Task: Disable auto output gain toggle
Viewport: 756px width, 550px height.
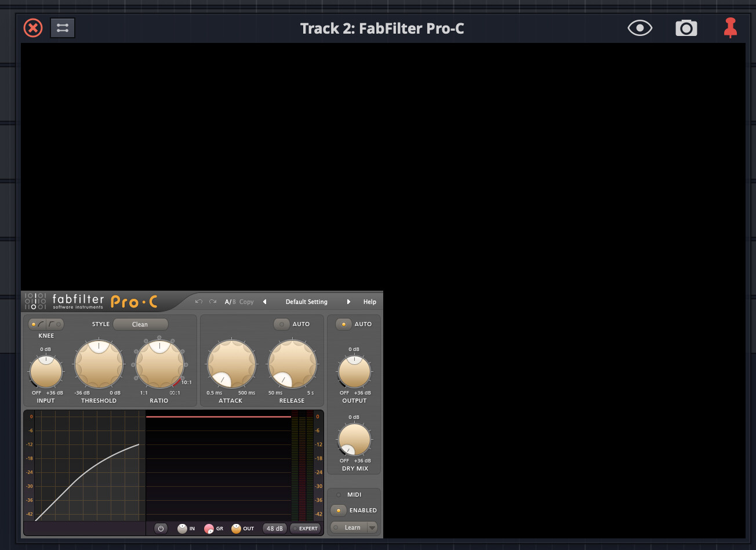Action: 344,324
